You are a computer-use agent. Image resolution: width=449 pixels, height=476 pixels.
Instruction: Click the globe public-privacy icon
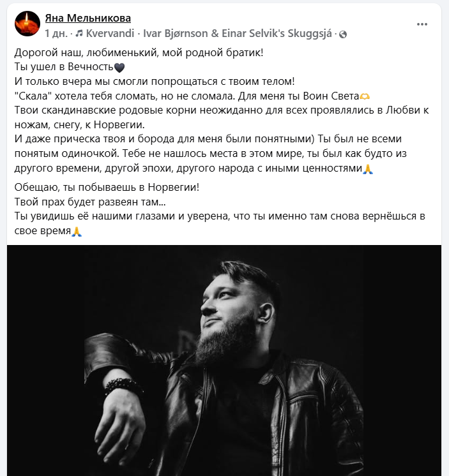pos(343,34)
